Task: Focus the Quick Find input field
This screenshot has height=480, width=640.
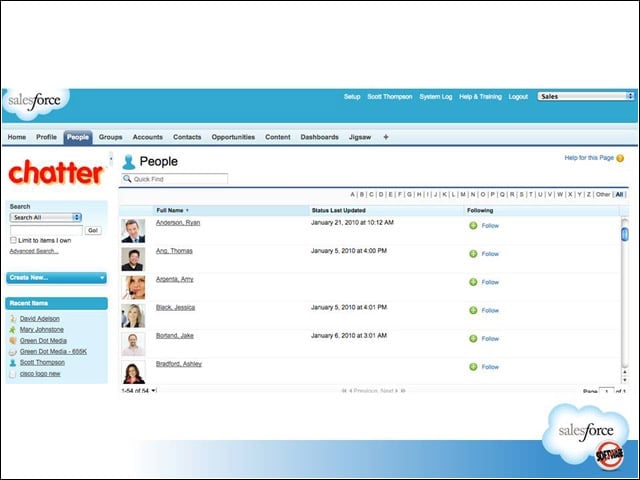Action: coord(175,179)
